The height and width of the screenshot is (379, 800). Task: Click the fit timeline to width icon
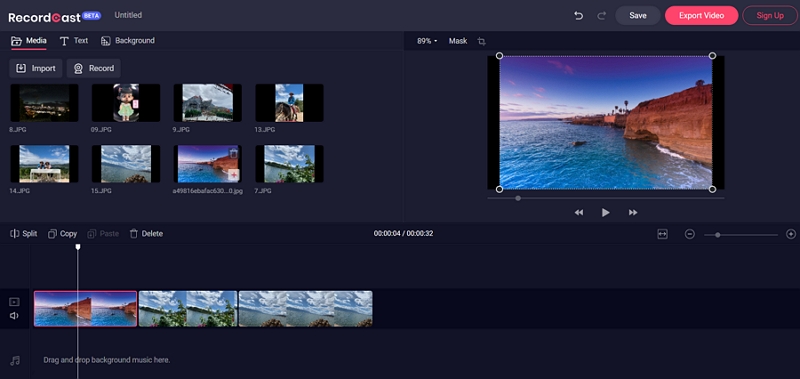[662, 234]
